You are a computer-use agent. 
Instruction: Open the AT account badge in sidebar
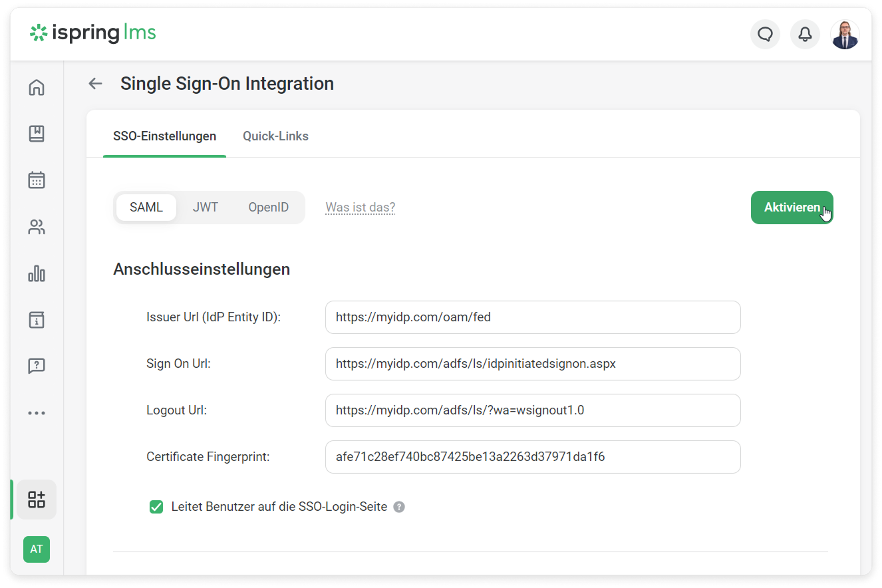[37, 549]
